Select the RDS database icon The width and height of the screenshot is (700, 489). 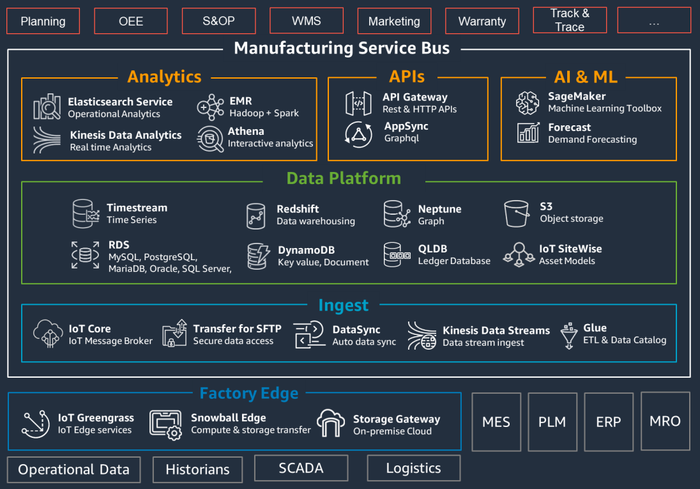pyautogui.click(x=85, y=255)
